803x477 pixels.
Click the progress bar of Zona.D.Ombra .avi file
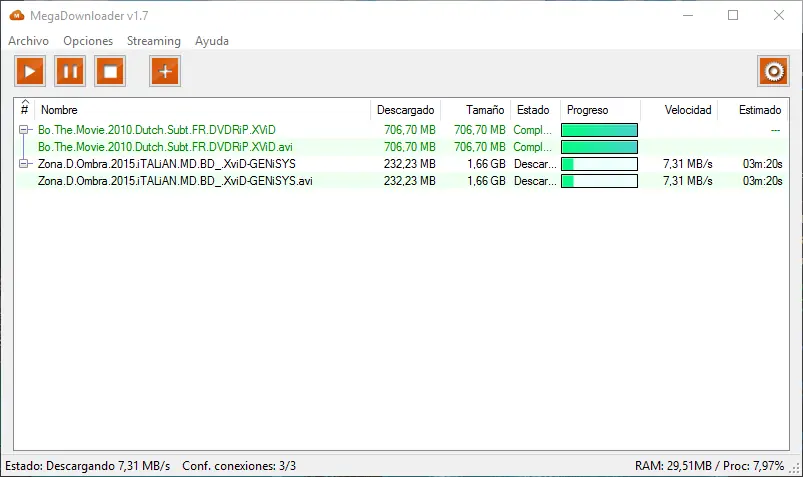599,181
